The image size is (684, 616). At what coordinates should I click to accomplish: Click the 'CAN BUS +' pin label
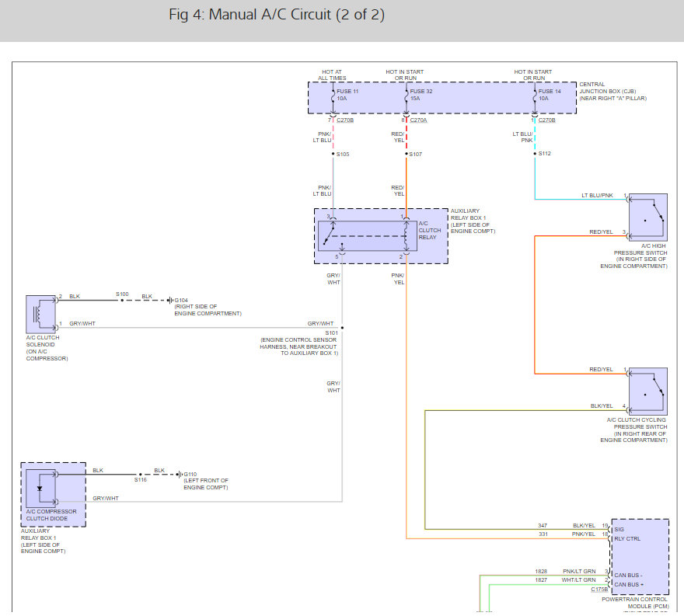point(629,584)
